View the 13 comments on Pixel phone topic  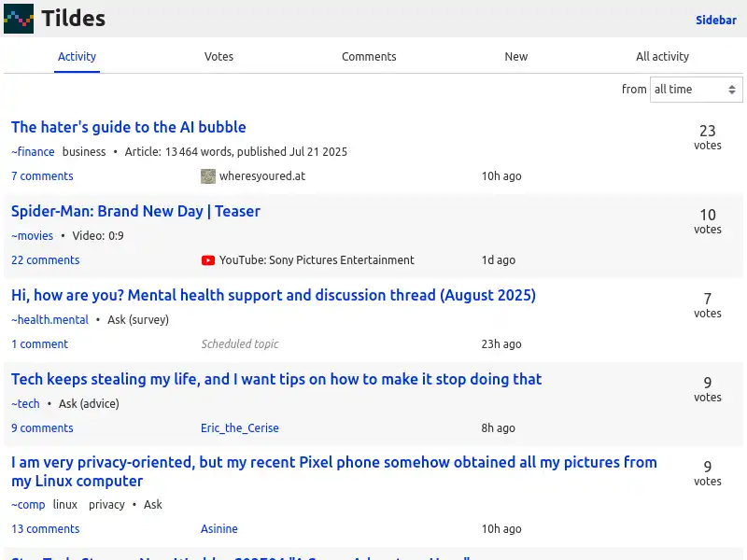(45, 529)
